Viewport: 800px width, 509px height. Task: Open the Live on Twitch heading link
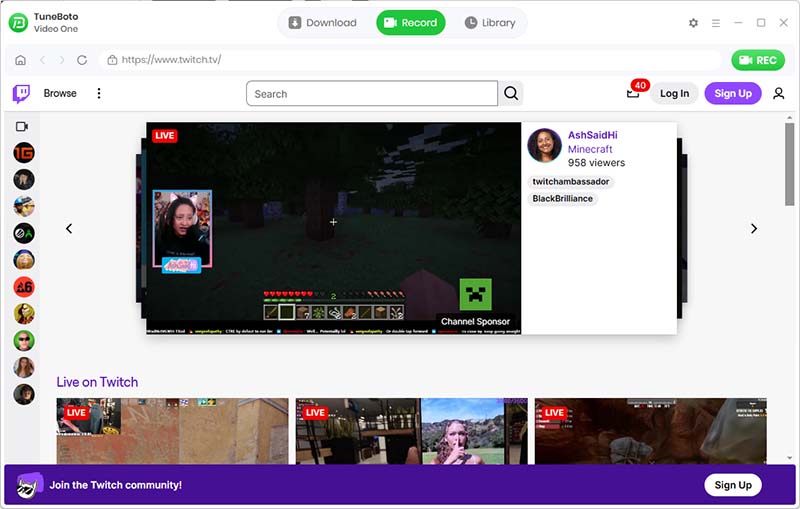click(97, 382)
